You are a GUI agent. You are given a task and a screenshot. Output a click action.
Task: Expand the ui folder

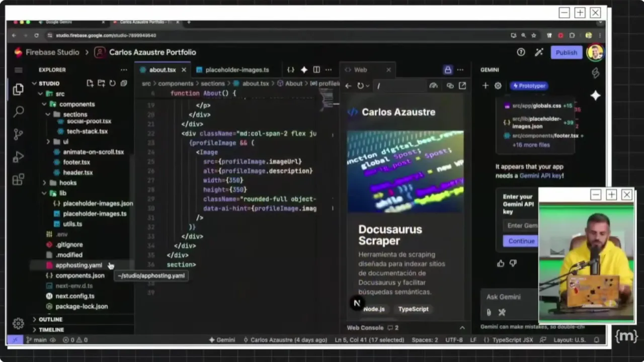click(48, 142)
